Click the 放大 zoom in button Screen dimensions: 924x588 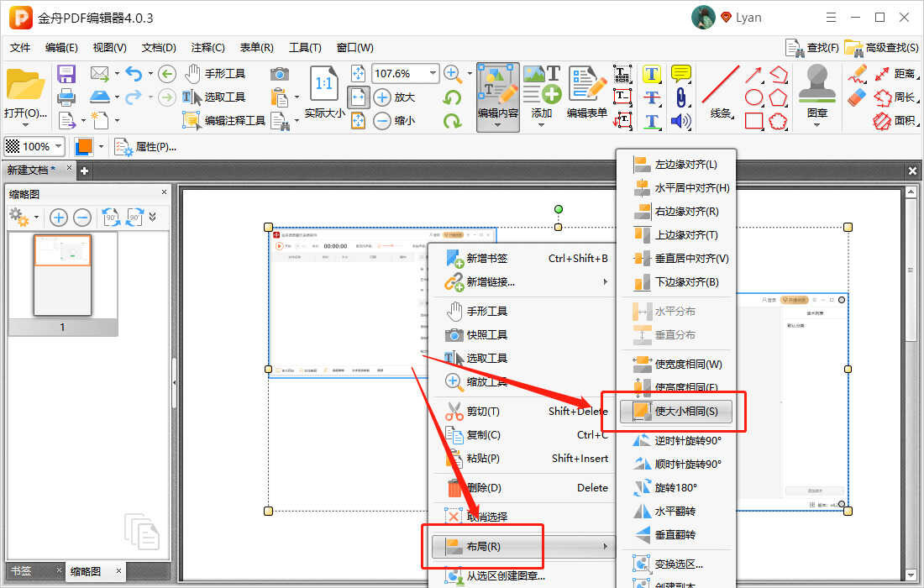(x=395, y=97)
